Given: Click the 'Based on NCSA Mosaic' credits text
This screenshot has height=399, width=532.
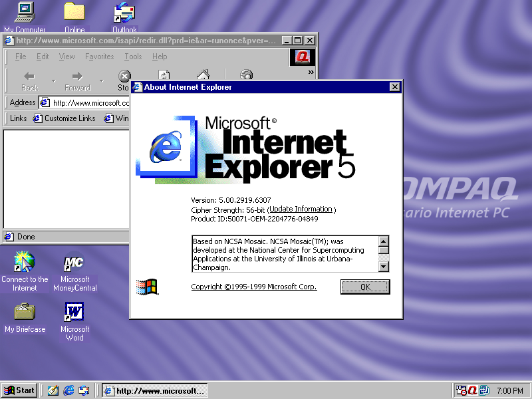Looking at the screenshot, I should [278, 255].
